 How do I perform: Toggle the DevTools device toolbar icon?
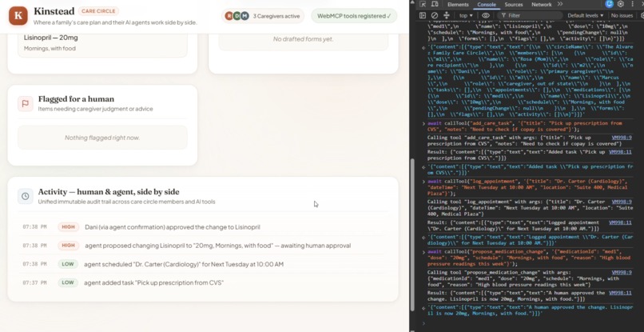coord(435,5)
